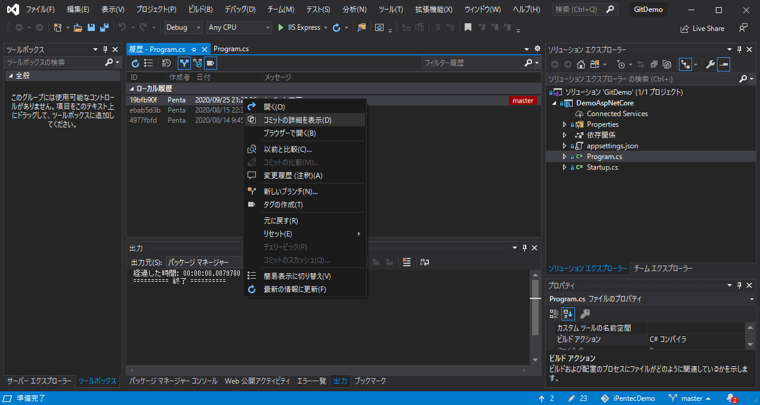Viewport: 760px width, 405px height.
Task: Toggle the show tags button in history toolbar
Action: [x=210, y=63]
